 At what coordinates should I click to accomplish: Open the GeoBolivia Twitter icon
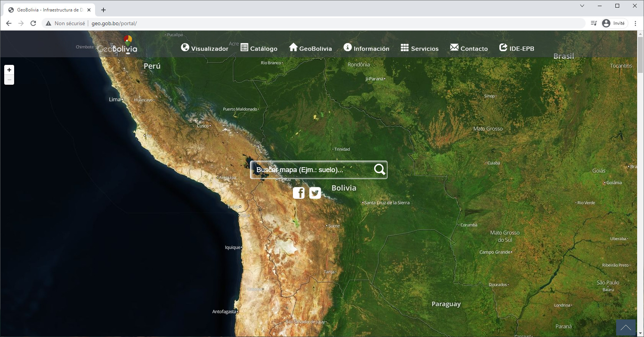pos(315,193)
